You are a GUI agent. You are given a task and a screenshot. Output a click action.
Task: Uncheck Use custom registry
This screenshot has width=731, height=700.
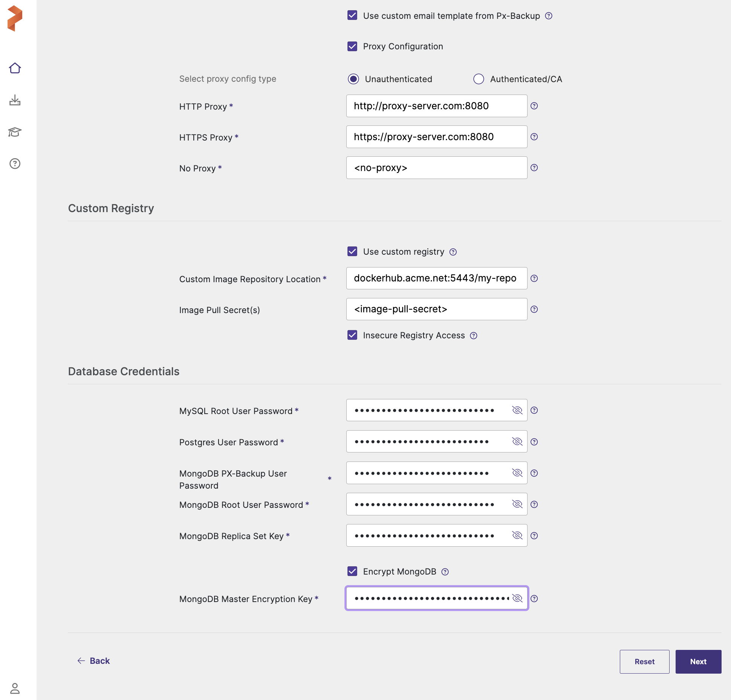352,252
